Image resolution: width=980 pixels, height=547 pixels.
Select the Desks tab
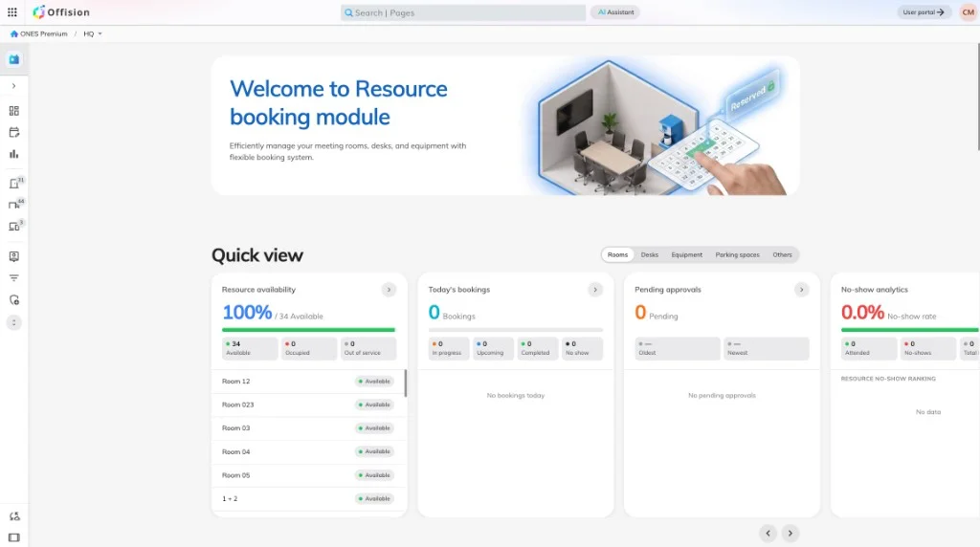(x=650, y=254)
